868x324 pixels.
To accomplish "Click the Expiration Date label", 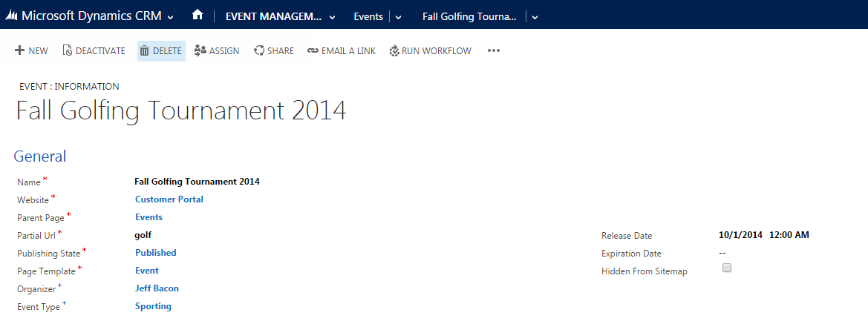I will [x=632, y=254].
